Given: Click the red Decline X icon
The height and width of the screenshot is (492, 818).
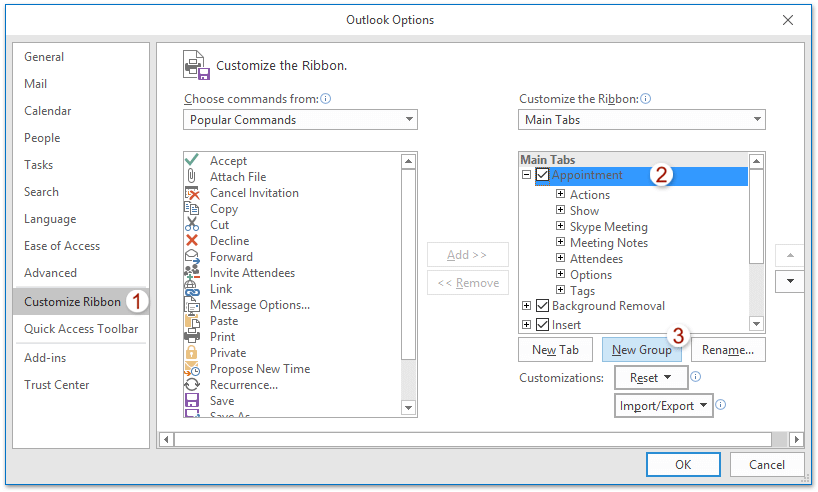Looking at the screenshot, I should point(192,241).
